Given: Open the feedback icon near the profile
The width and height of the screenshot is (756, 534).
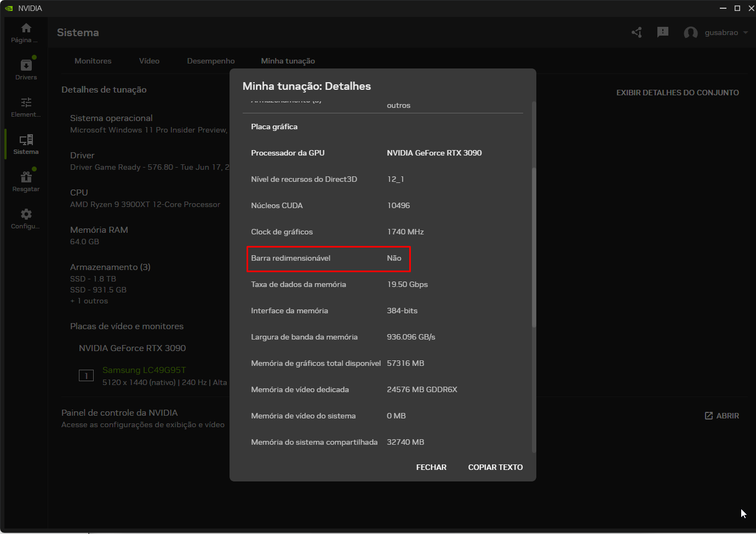Looking at the screenshot, I should click(x=662, y=32).
